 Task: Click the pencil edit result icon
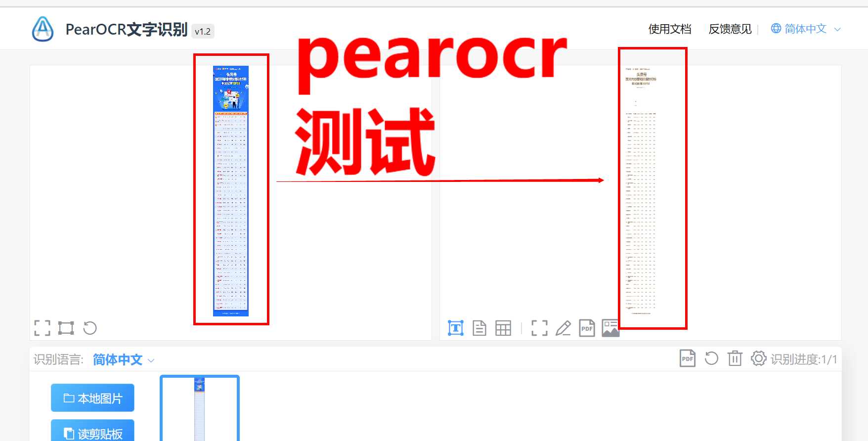click(x=564, y=328)
